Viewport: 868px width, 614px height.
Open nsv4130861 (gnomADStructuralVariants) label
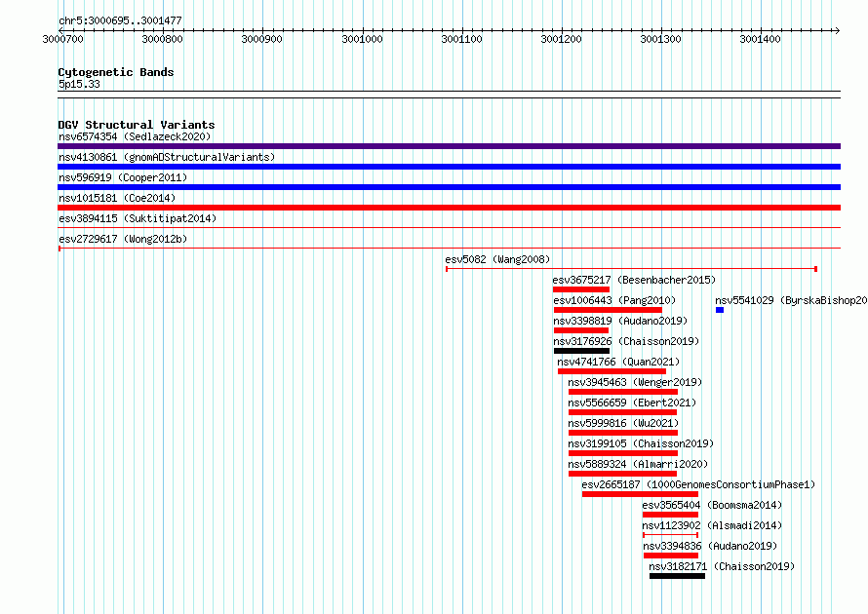pos(167,157)
